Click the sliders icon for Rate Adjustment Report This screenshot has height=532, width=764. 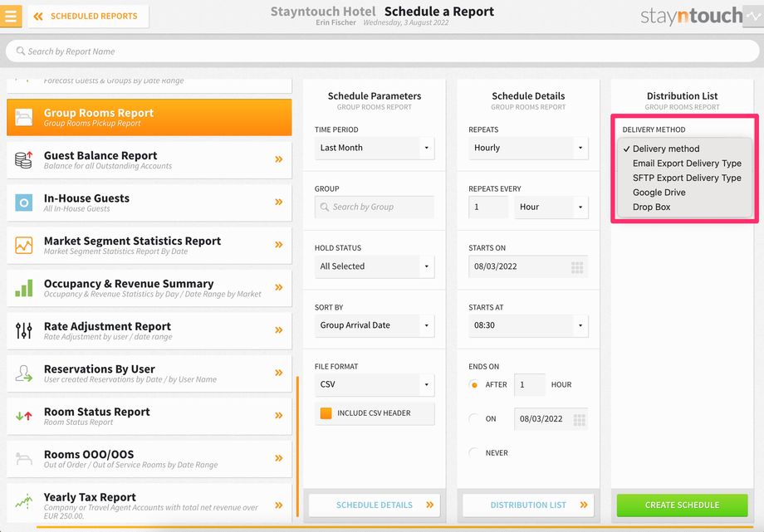(x=23, y=330)
